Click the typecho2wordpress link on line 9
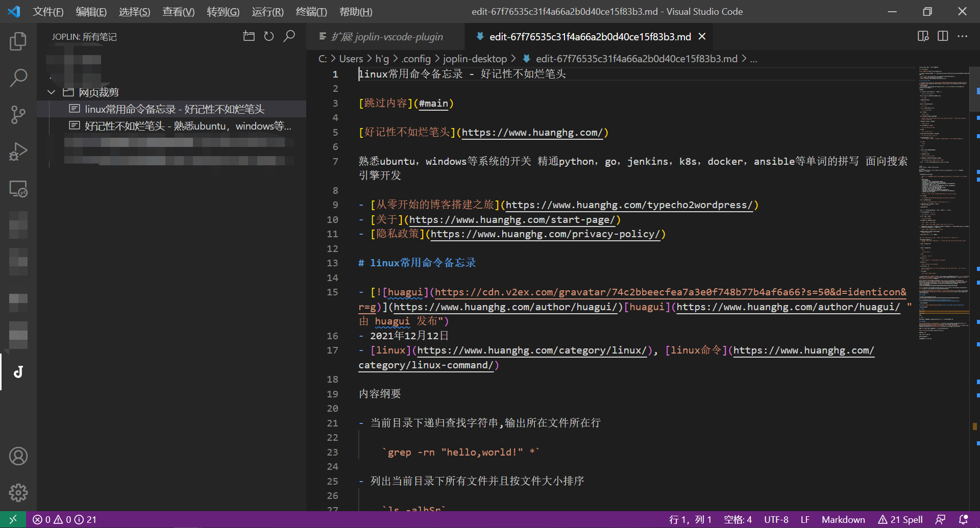The image size is (980, 528). (x=629, y=205)
